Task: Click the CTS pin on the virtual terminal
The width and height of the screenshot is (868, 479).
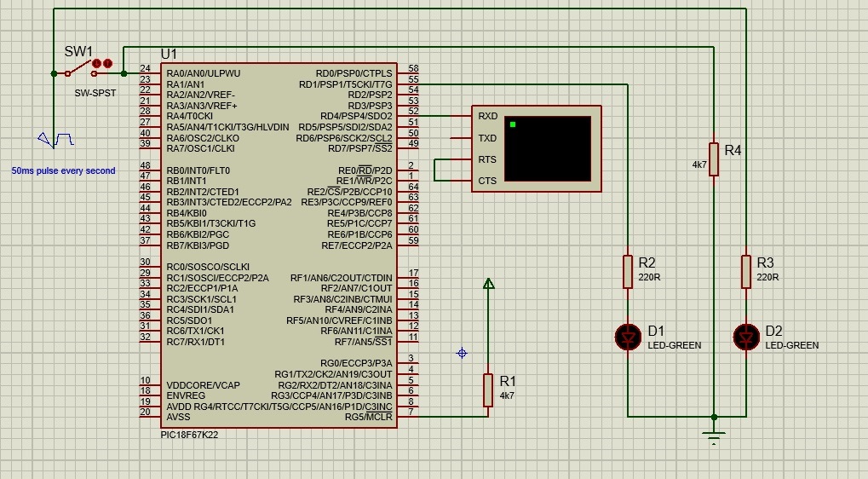Action: (x=487, y=181)
